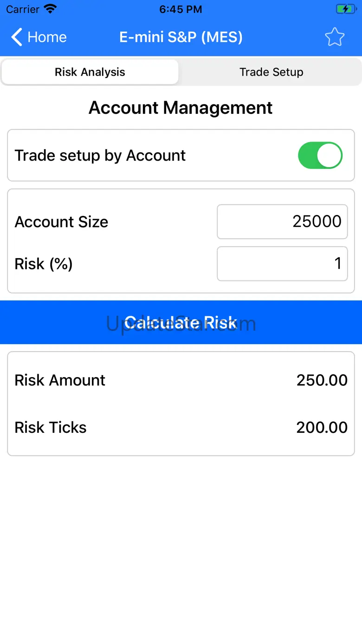Viewport: 362px width, 644px height.
Task: Click the Account Size label
Action: 61,222
